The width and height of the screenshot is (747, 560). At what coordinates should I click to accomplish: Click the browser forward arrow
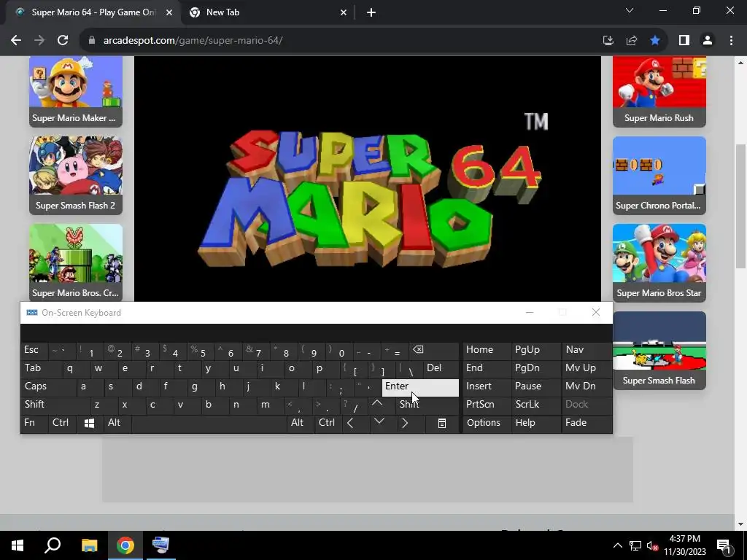39,41
